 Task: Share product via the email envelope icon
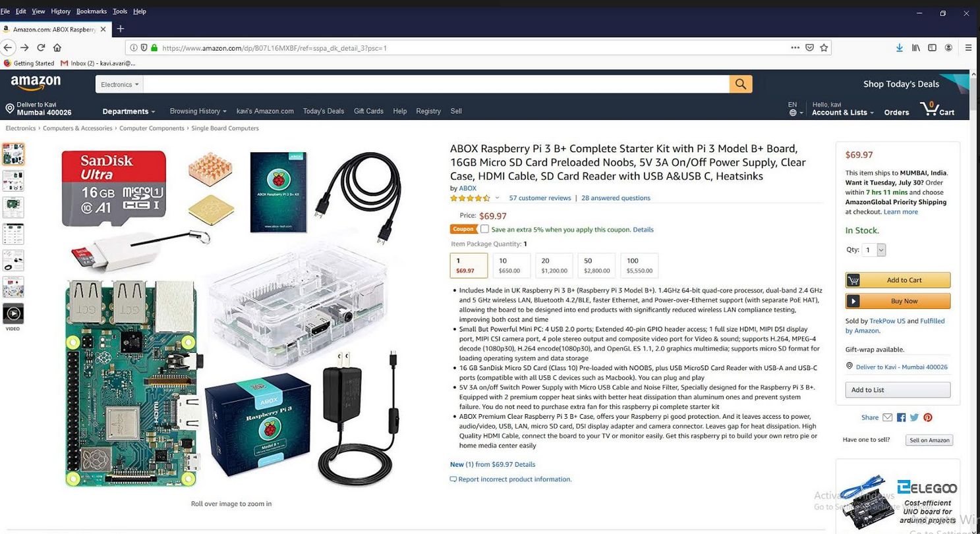[x=888, y=417]
